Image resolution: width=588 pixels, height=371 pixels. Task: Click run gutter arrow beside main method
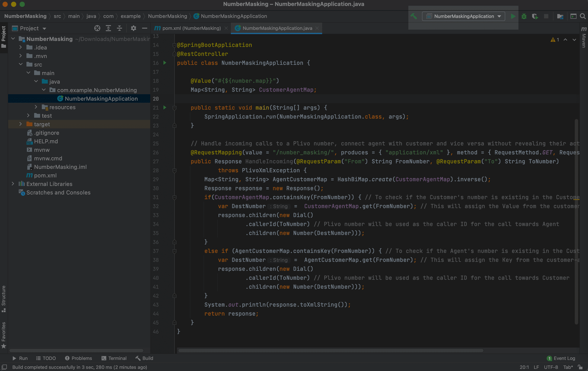(x=165, y=108)
